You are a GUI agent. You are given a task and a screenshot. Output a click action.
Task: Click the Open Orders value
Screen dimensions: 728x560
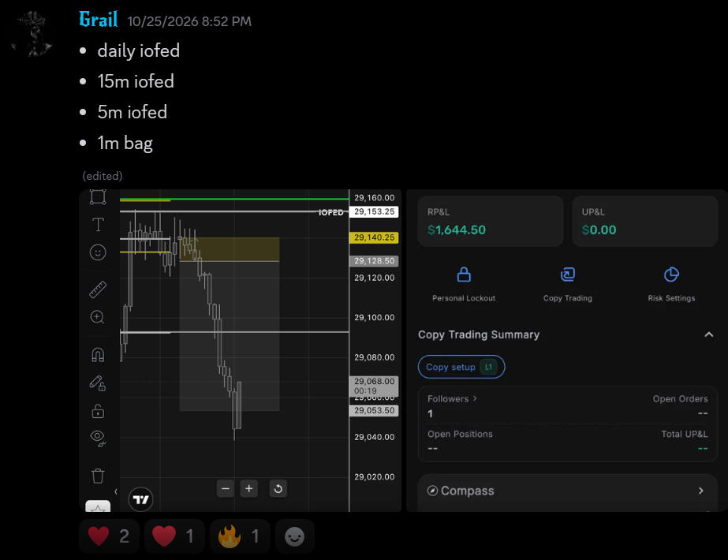[x=703, y=413]
